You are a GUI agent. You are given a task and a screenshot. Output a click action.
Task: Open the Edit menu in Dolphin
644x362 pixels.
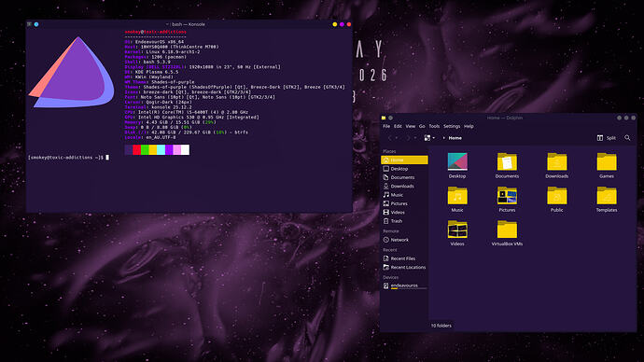point(398,126)
